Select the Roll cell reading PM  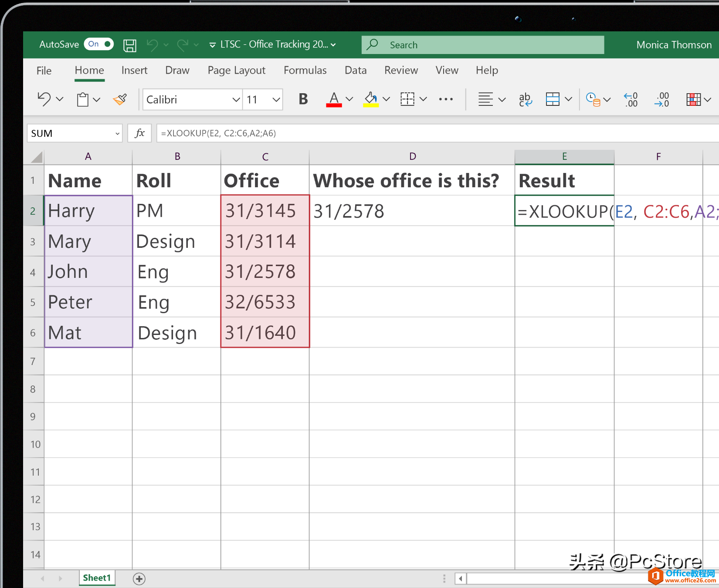[176, 211]
